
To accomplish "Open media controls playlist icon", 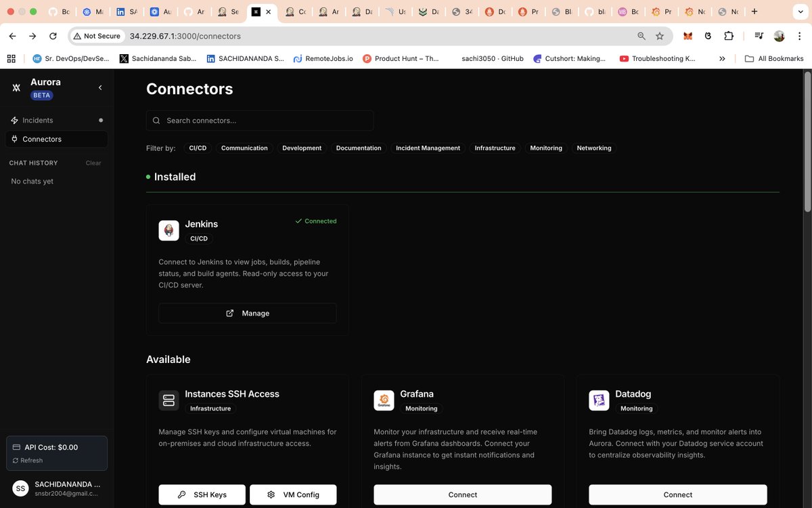I will pos(759,36).
